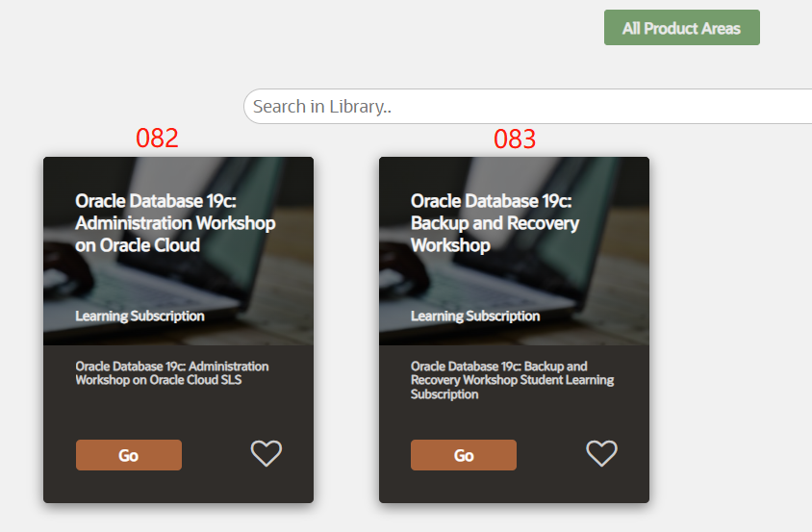Open the Administration Workshop on Oracle Cloud thumbnail
Image resolution: width=812 pixels, height=532 pixels.
[178, 251]
